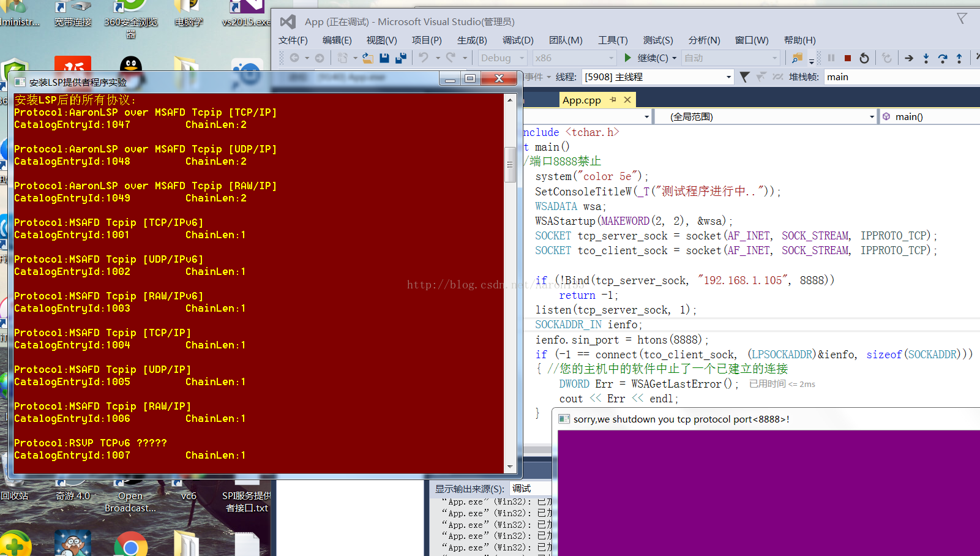Click the 宽带连接 desktop shortcut

pos(73,14)
